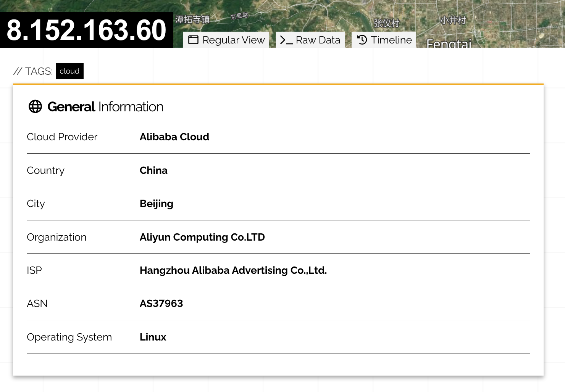Image resolution: width=565 pixels, height=392 pixels.
Task: Select the Aliyun Computing Co.LTD organization value
Action: pos(202,237)
